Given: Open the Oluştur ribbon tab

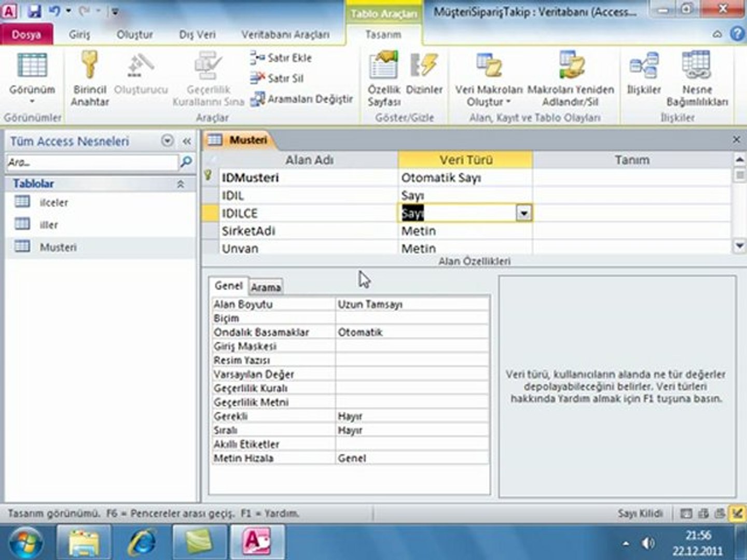Looking at the screenshot, I should tap(134, 35).
